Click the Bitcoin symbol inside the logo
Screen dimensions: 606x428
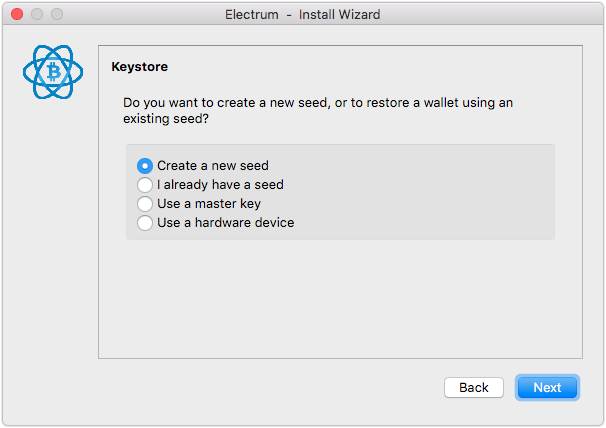pos(53,72)
